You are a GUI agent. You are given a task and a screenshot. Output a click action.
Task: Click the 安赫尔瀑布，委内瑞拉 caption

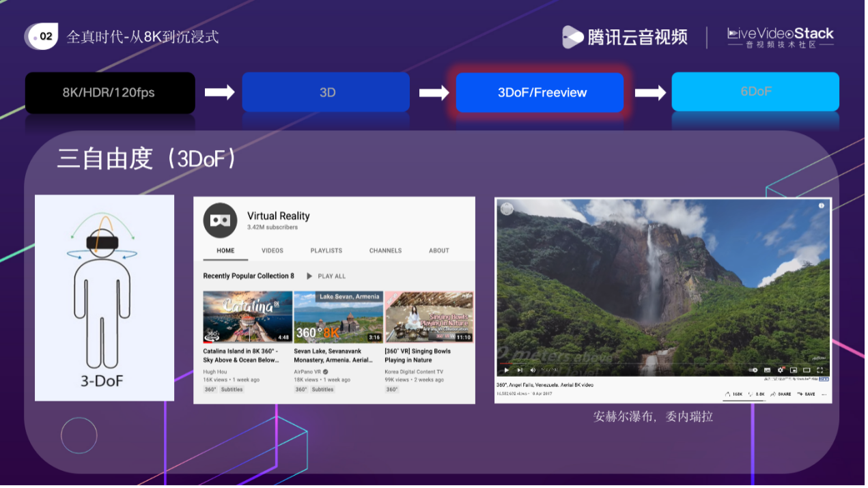tap(653, 416)
